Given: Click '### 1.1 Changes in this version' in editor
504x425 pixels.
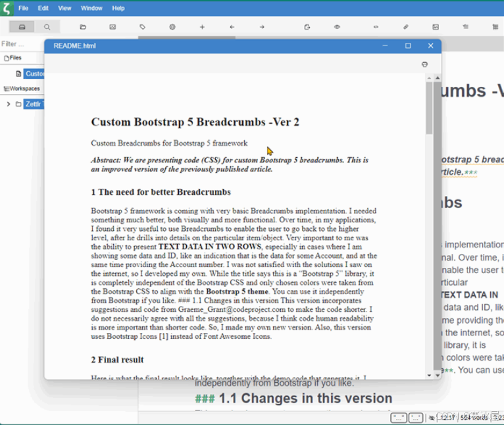Looking at the screenshot, I should point(293,399).
